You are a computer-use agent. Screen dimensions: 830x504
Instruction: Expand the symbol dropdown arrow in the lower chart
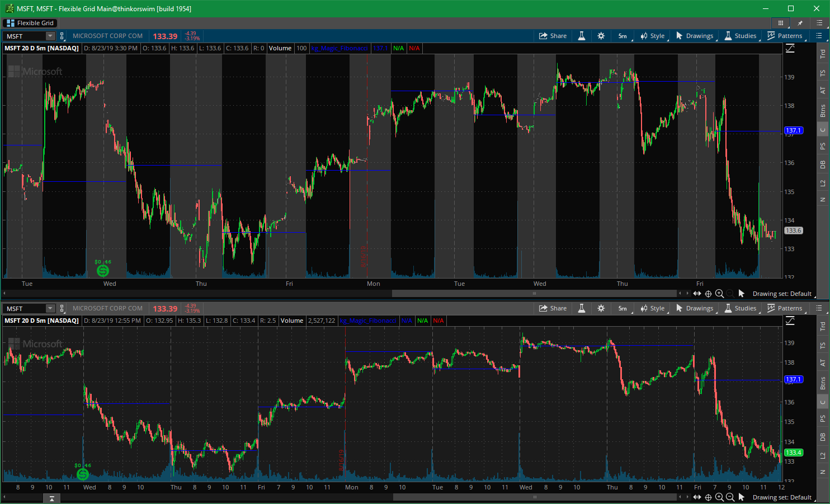(50, 308)
